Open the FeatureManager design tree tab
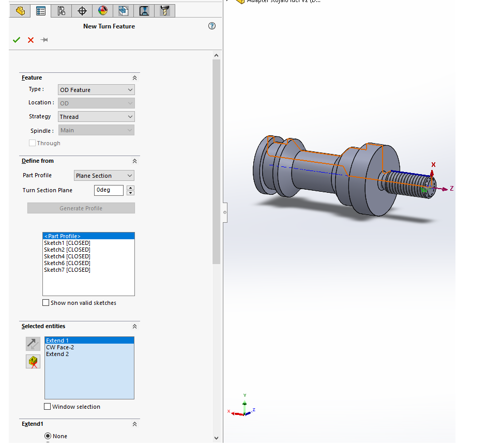 pos(21,10)
